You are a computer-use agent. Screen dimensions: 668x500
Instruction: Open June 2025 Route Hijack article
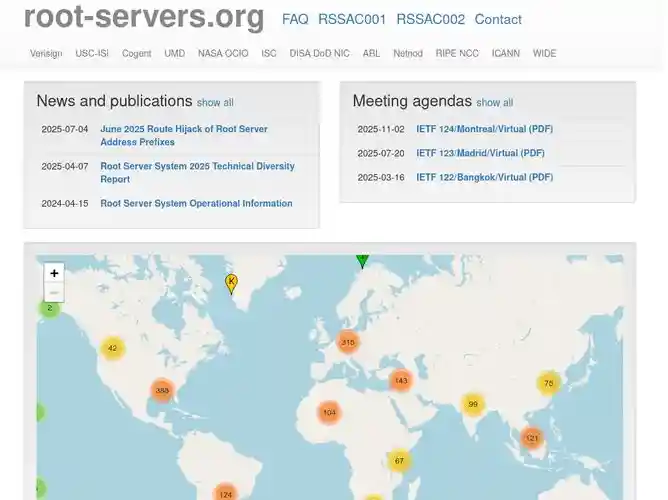click(x=184, y=135)
